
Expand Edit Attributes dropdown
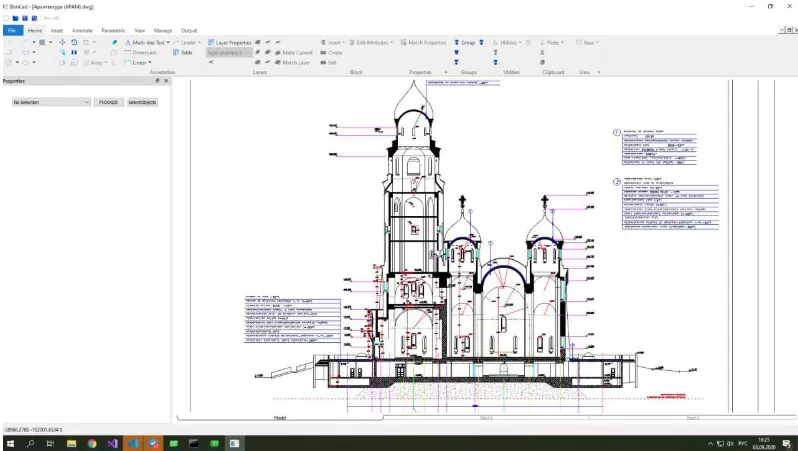pyautogui.click(x=391, y=43)
